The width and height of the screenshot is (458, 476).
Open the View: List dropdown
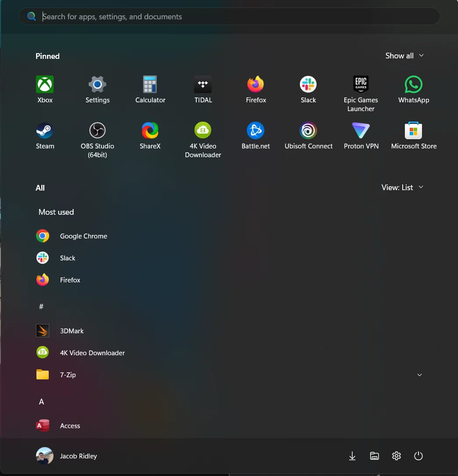click(402, 188)
